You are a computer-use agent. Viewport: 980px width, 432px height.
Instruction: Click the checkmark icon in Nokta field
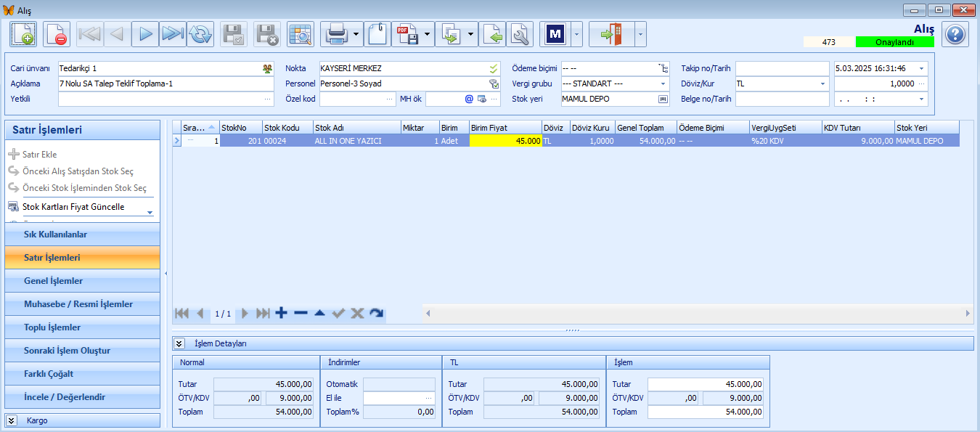(x=494, y=68)
